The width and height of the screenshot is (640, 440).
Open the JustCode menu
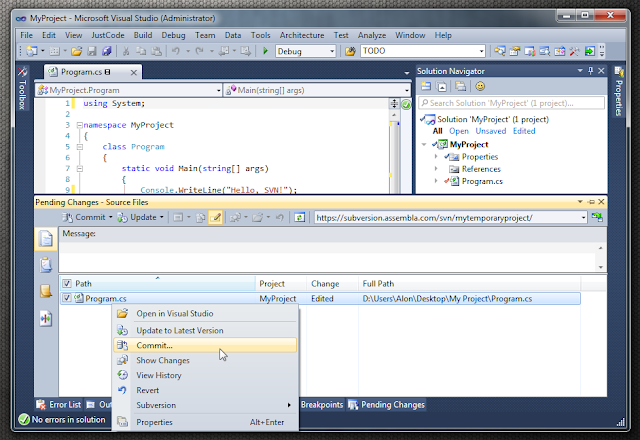(x=108, y=35)
